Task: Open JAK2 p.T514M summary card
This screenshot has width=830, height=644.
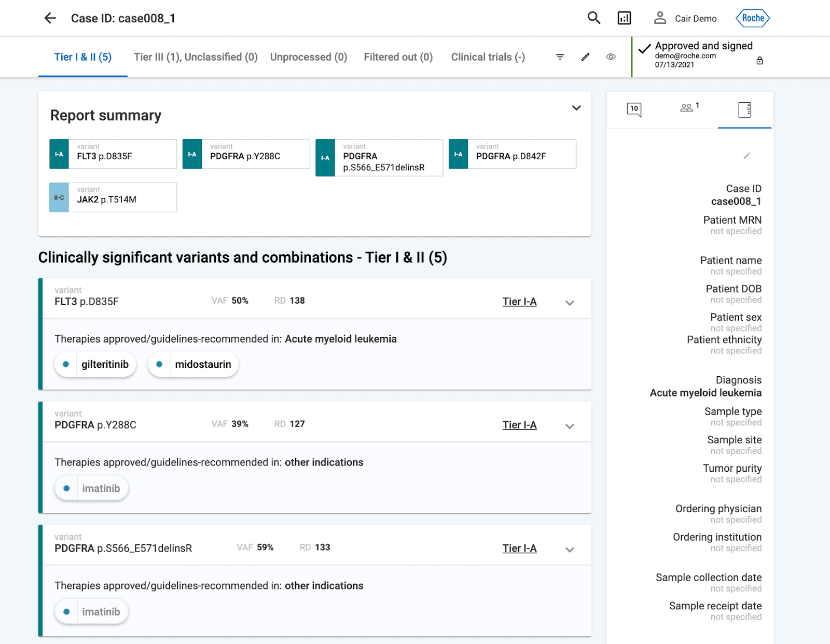Action: coord(113,197)
